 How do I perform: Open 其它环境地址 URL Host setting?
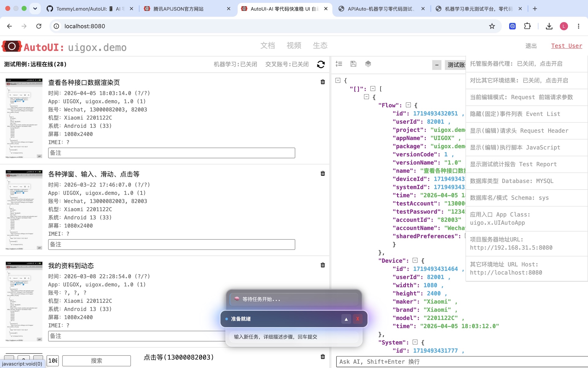527,269
